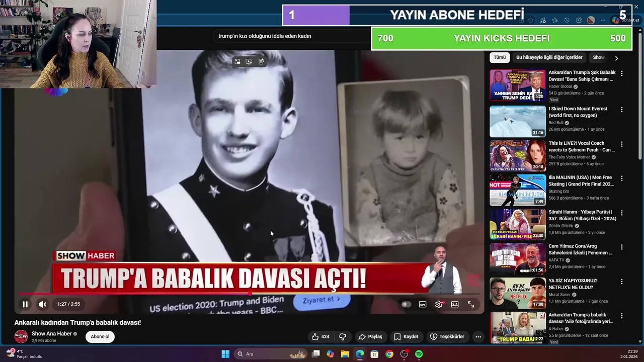Viewport: 644px width, 362px height.
Task: Open options for Murat Soner Netflix video
Action: pos(622,282)
